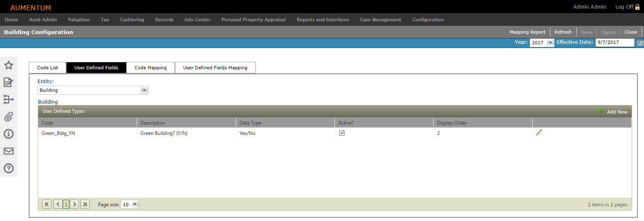Select the Code List tab

click(x=48, y=68)
